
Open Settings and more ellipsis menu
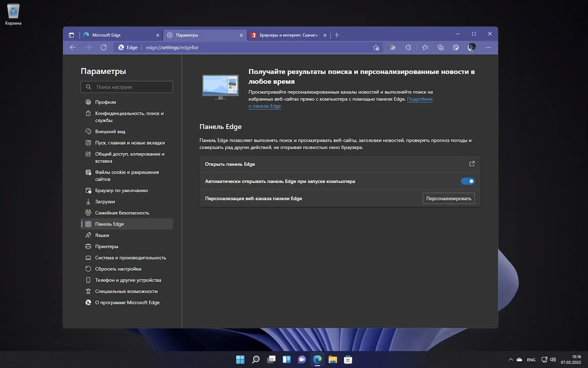click(488, 47)
